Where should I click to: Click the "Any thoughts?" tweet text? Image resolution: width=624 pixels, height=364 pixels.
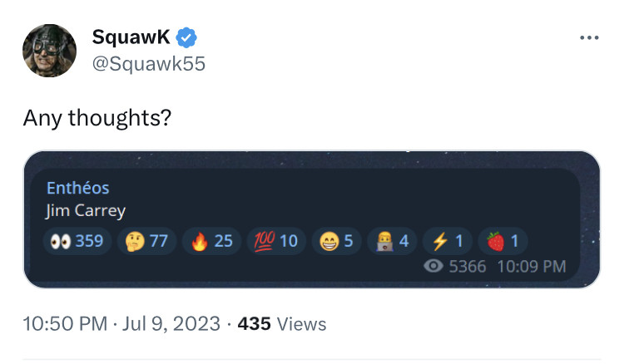[x=97, y=118]
